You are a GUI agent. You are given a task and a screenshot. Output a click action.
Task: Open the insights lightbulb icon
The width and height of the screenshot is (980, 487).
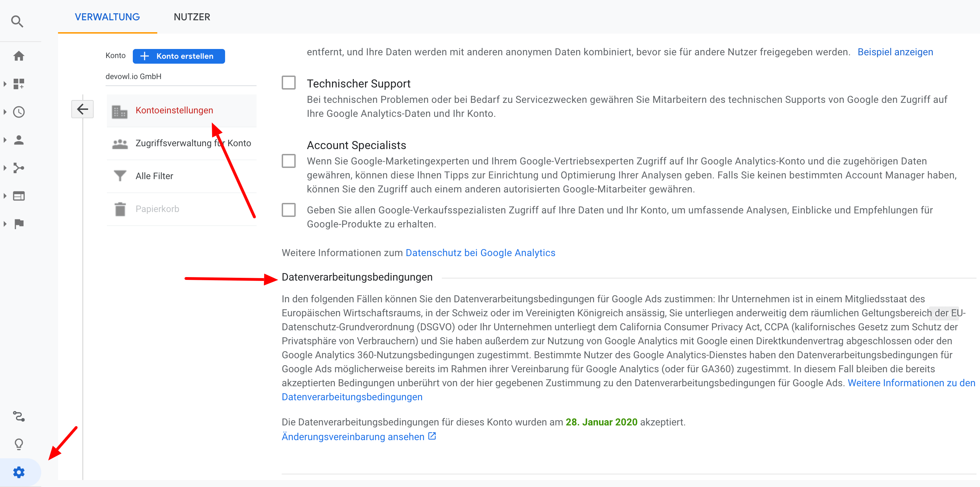(18, 444)
